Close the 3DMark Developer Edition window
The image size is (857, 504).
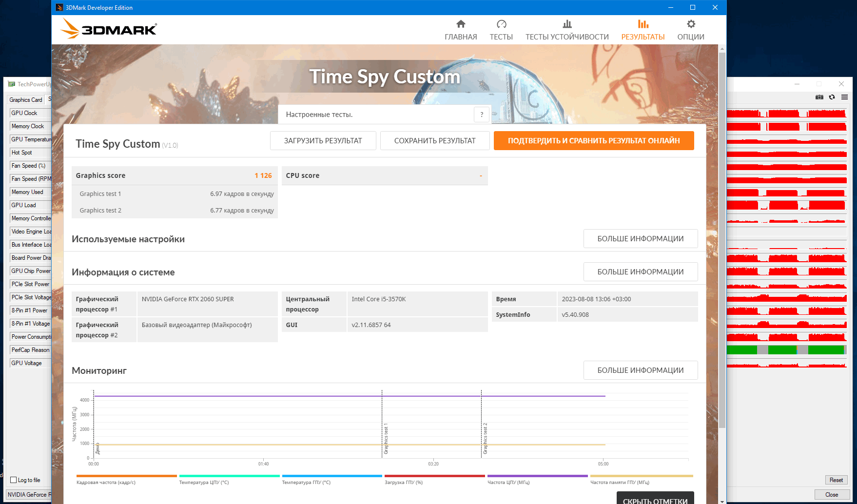(x=715, y=7)
